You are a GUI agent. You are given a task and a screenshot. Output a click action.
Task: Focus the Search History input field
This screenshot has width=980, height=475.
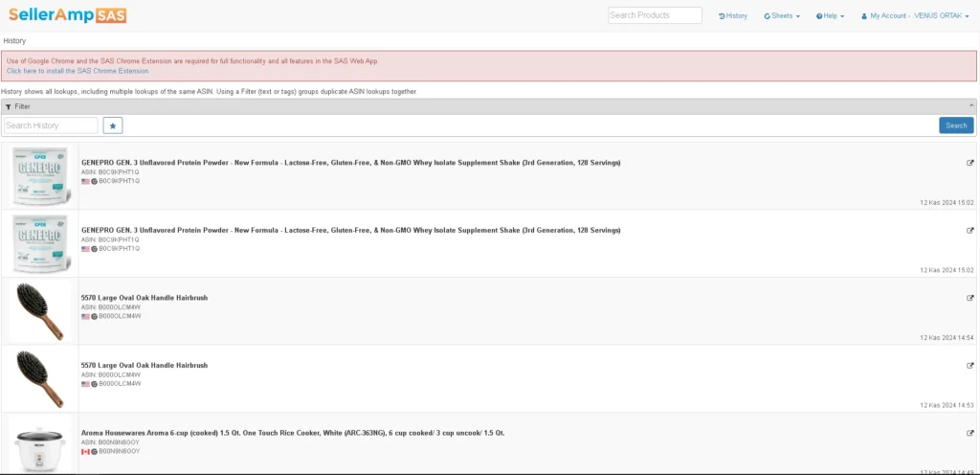pyautogui.click(x=51, y=125)
